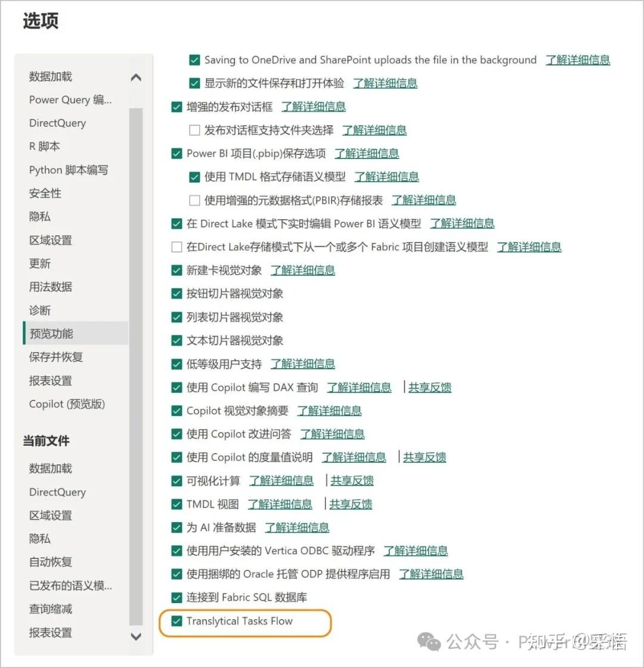
Task: Open the Copilot (预览版) settings page
Action: [x=67, y=404]
